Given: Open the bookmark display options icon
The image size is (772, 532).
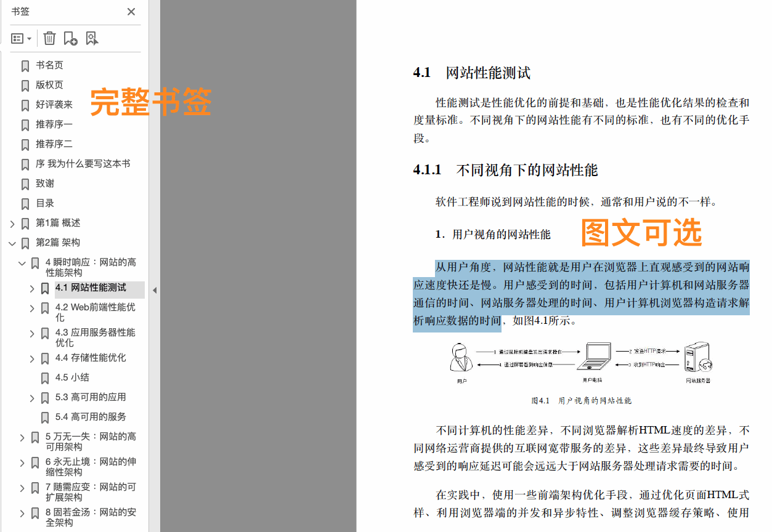Looking at the screenshot, I should click(x=17, y=38).
